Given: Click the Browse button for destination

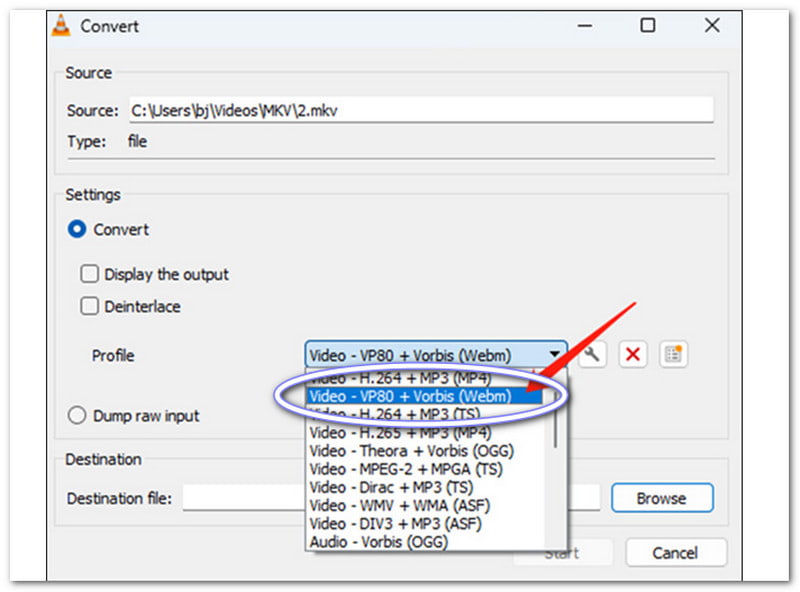Looking at the screenshot, I should pos(662,498).
